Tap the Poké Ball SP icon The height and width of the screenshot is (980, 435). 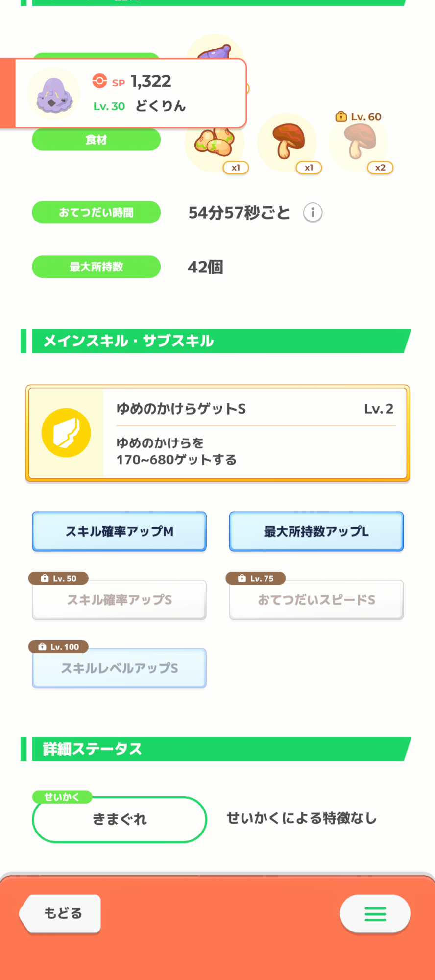pyautogui.click(x=99, y=81)
